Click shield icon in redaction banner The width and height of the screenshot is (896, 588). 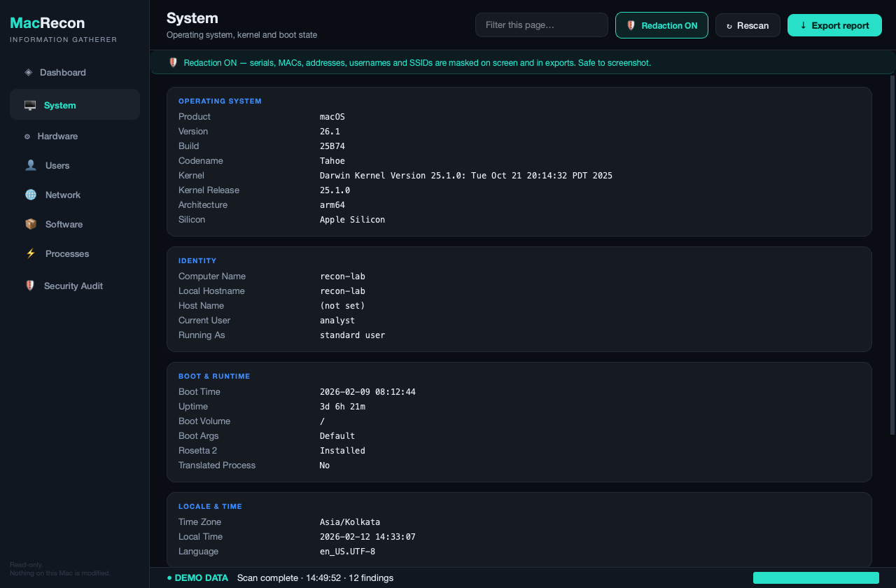point(174,62)
